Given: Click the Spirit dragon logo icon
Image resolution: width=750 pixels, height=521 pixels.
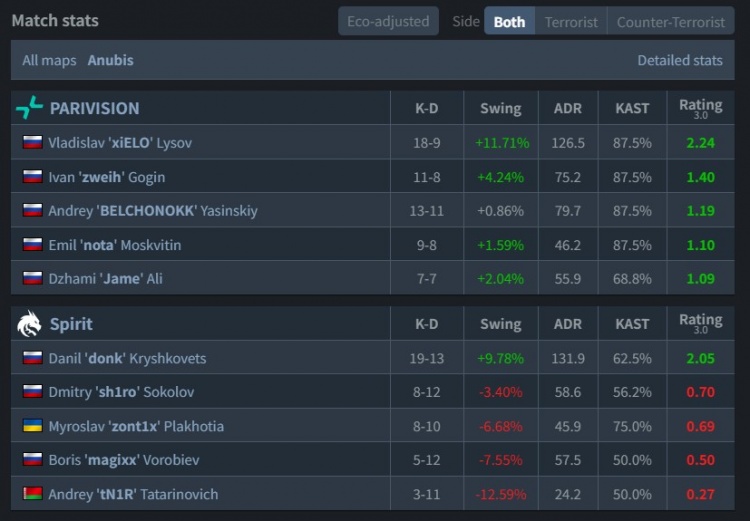Looking at the screenshot, I should [29, 324].
